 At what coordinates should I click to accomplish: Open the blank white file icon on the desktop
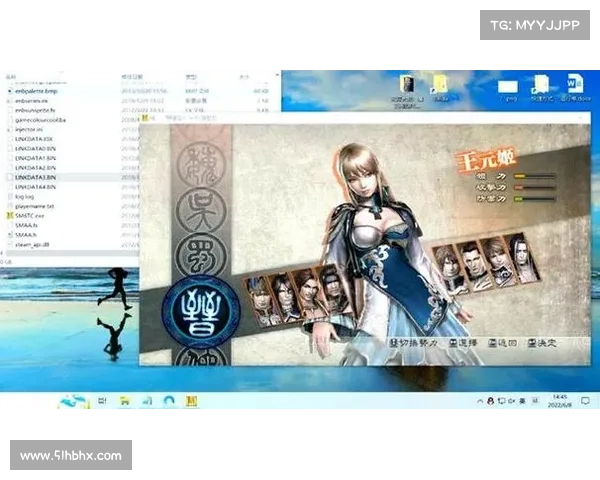click(x=508, y=87)
